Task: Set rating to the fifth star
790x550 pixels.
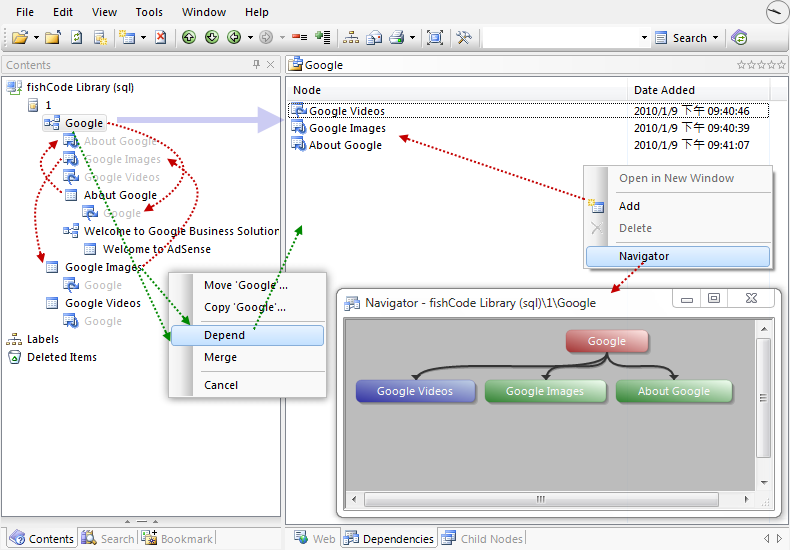Action: 781,64
